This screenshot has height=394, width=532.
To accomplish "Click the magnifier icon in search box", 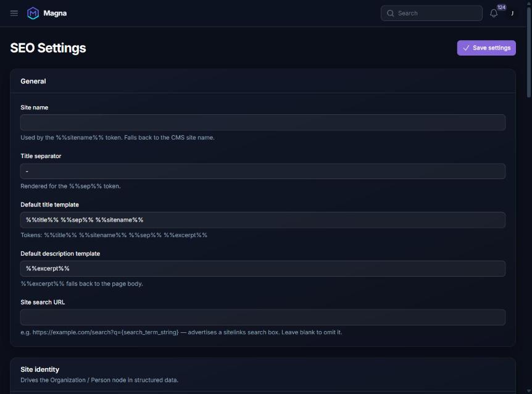I will tap(391, 13).
